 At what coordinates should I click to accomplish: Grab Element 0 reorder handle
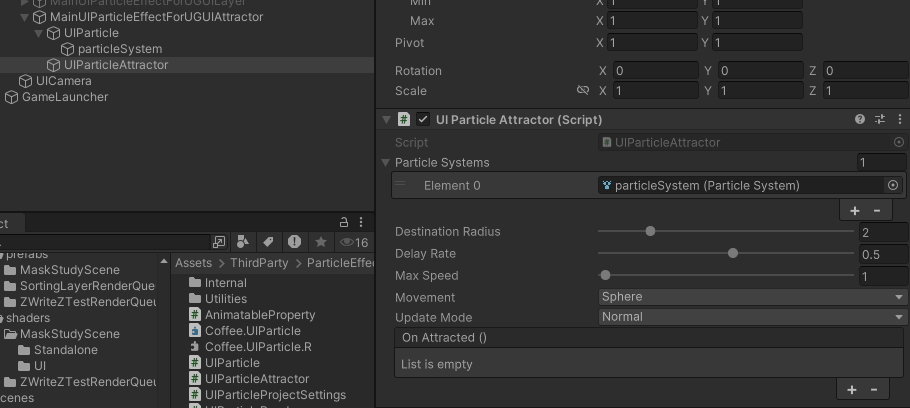(400, 184)
